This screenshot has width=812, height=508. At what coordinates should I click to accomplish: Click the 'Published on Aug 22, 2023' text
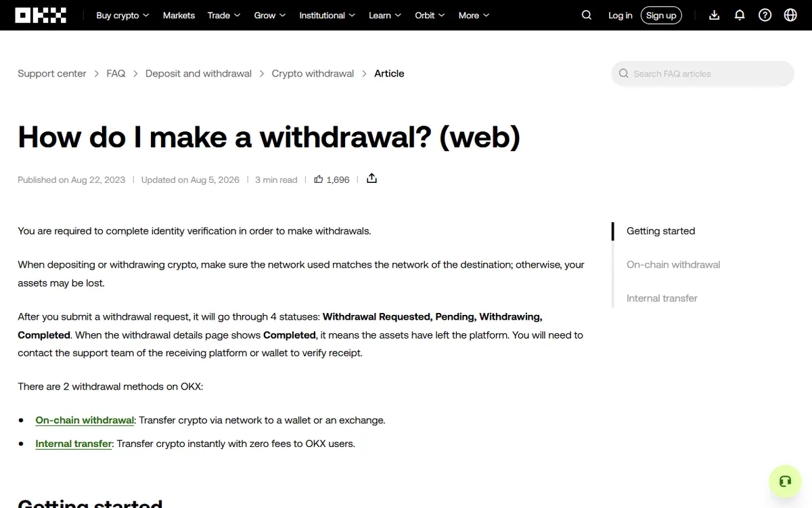(71, 179)
